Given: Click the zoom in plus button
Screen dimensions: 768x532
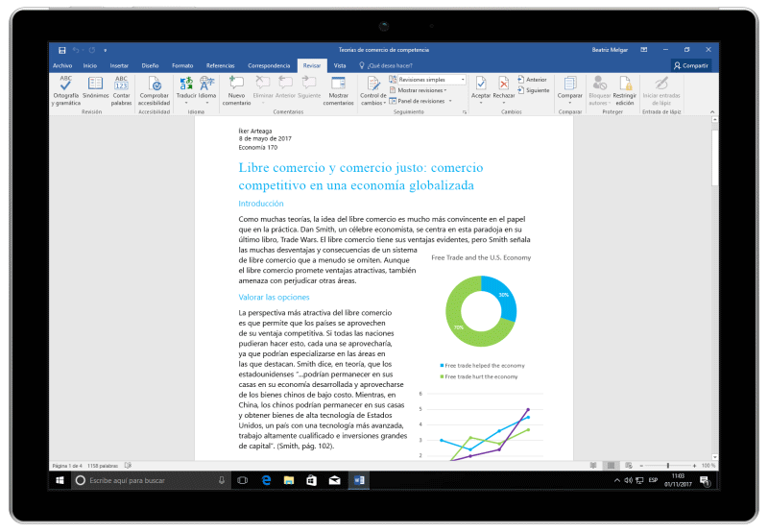Looking at the screenshot, I should [694, 466].
